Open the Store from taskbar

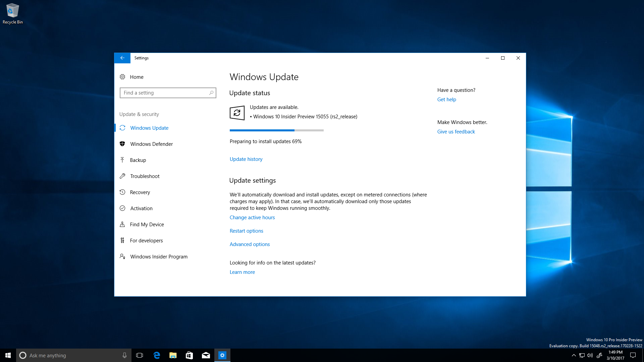(189, 355)
